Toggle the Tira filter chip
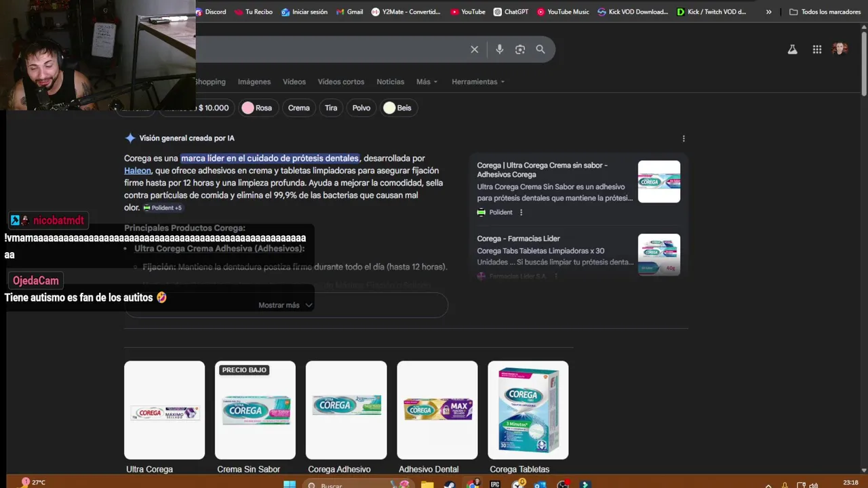The image size is (868, 488). click(x=331, y=108)
